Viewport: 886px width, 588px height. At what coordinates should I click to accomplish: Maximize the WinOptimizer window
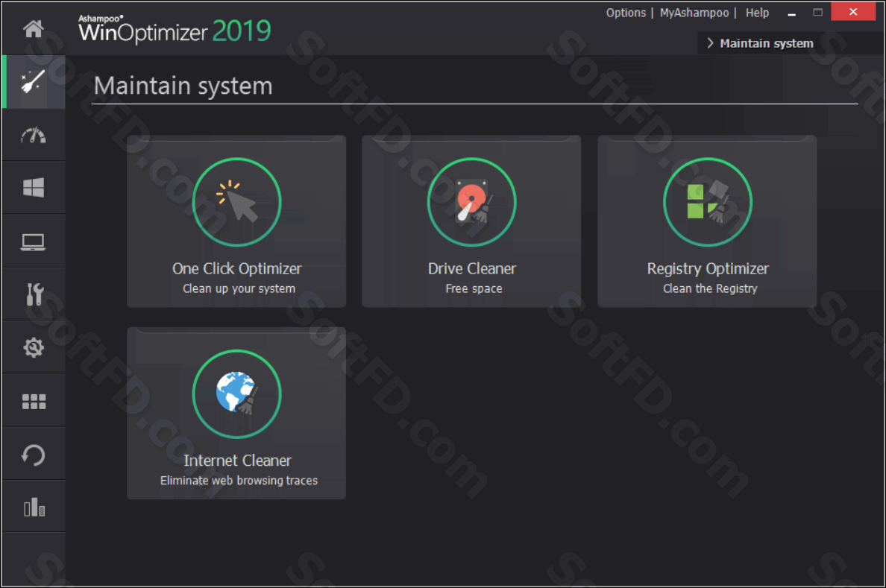point(817,12)
